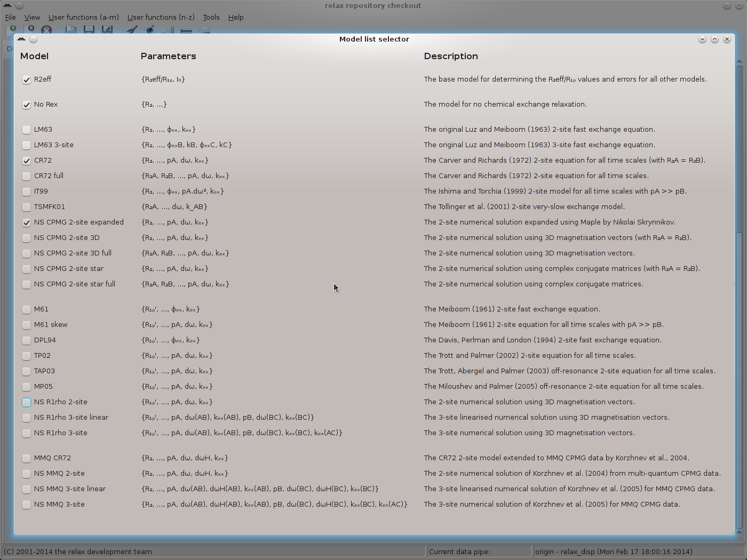Image resolution: width=747 pixels, height=560 pixels.
Task: Click the Model list selector window menu icon
Action: [x=21, y=39]
